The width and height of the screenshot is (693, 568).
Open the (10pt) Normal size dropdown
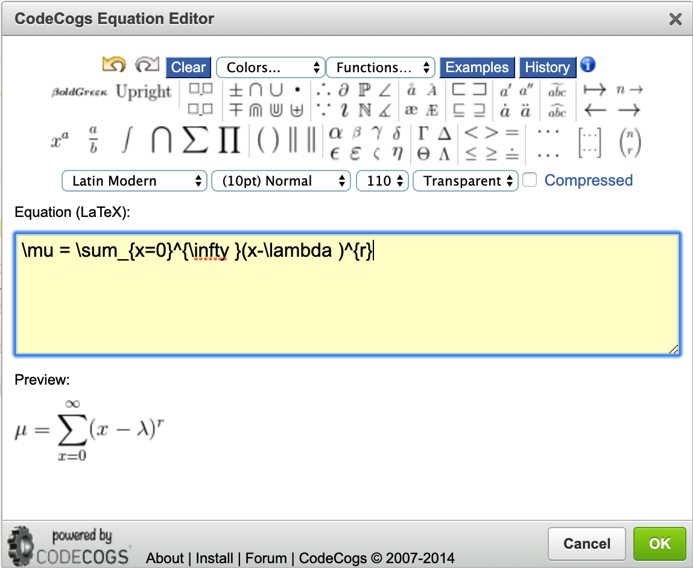(281, 181)
